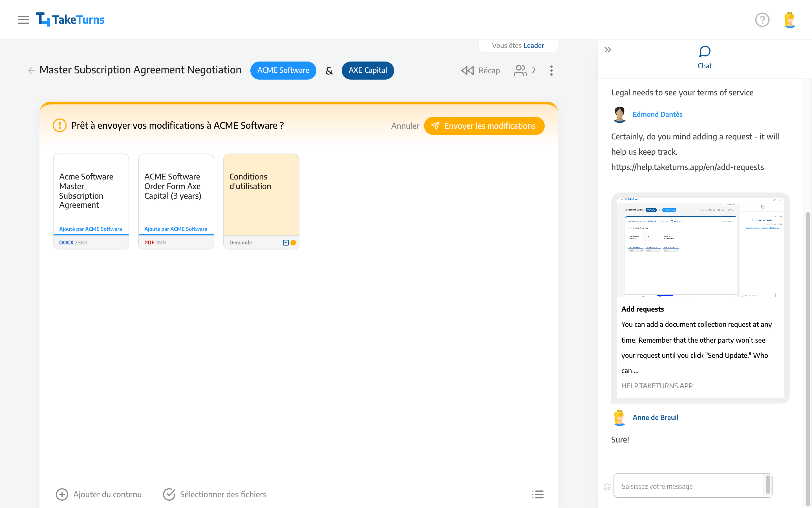Image resolution: width=812 pixels, height=508 pixels.
Task: Open the help question mark icon
Action: (762, 20)
